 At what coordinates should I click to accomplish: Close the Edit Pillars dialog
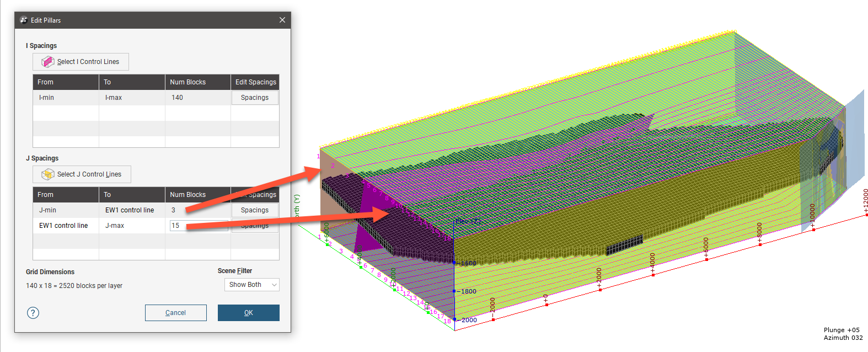[x=282, y=20]
